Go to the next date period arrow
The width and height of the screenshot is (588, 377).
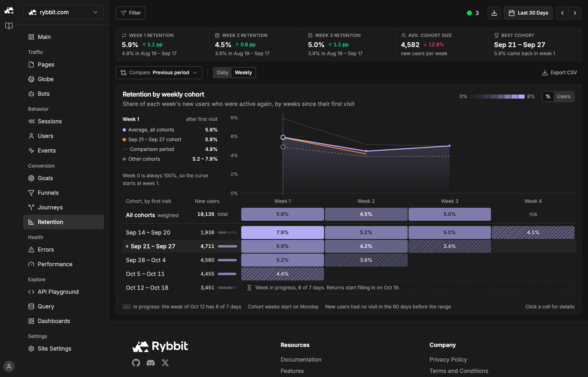[x=575, y=13]
